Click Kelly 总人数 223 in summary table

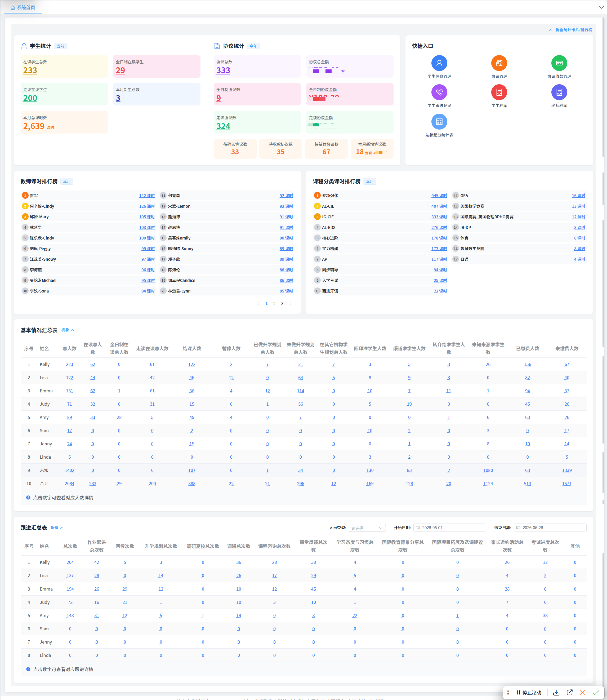pos(69,364)
